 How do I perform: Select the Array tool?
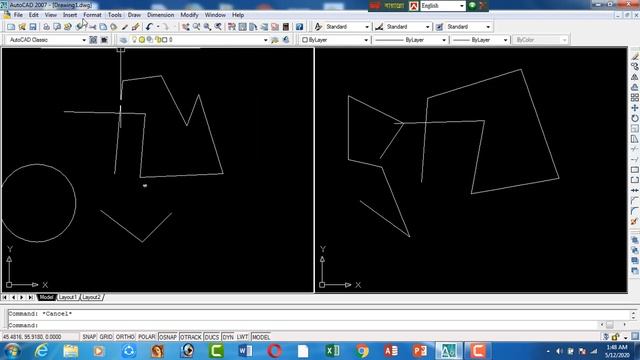point(635,98)
